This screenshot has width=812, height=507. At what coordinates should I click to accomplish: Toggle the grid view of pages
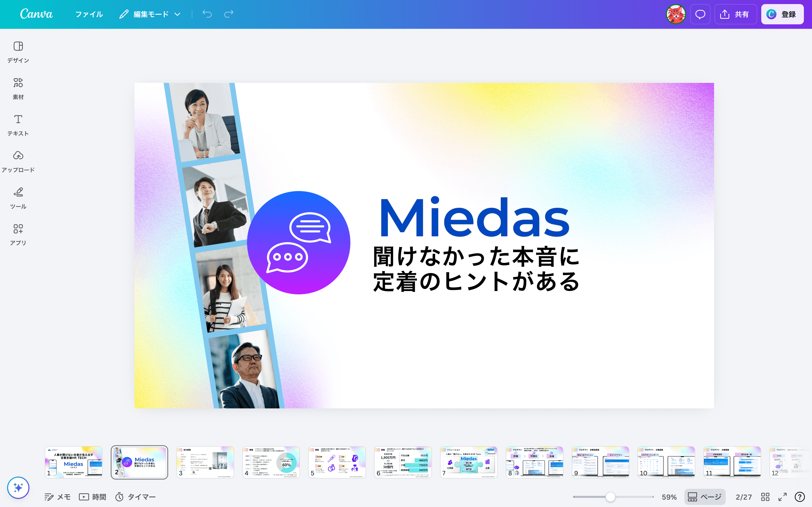click(765, 497)
